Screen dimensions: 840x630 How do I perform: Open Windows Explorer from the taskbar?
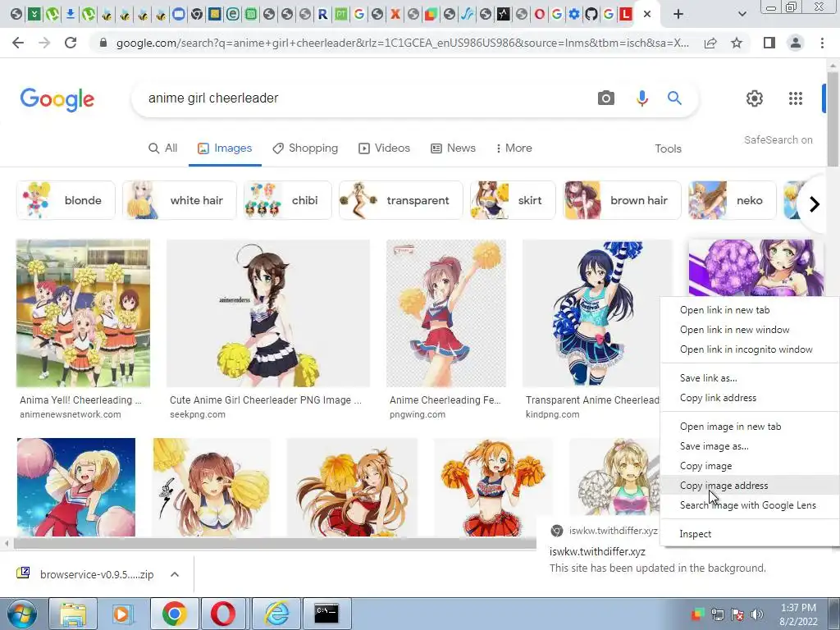point(73,614)
